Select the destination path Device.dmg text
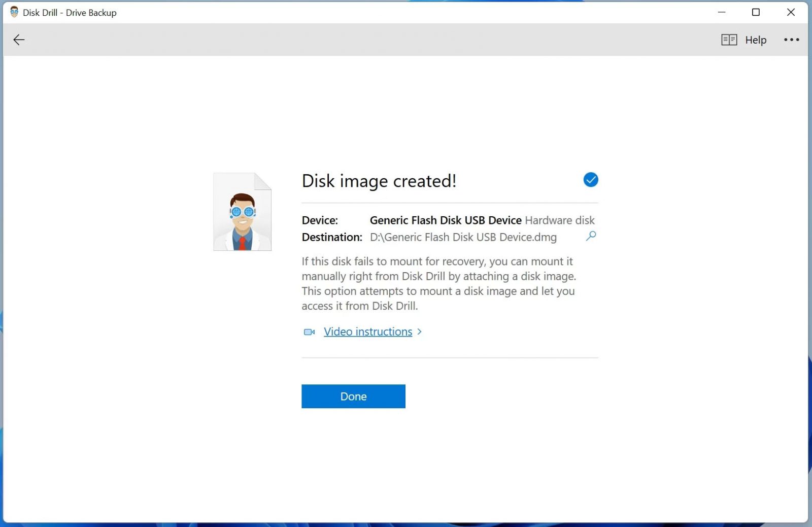Image resolution: width=812 pixels, height=527 pixels. click(463, 237)
